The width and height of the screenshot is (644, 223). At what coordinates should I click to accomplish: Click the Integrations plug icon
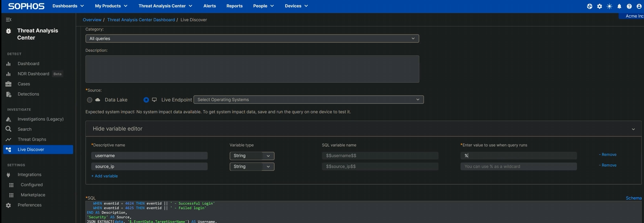click(x=8, y=175)
